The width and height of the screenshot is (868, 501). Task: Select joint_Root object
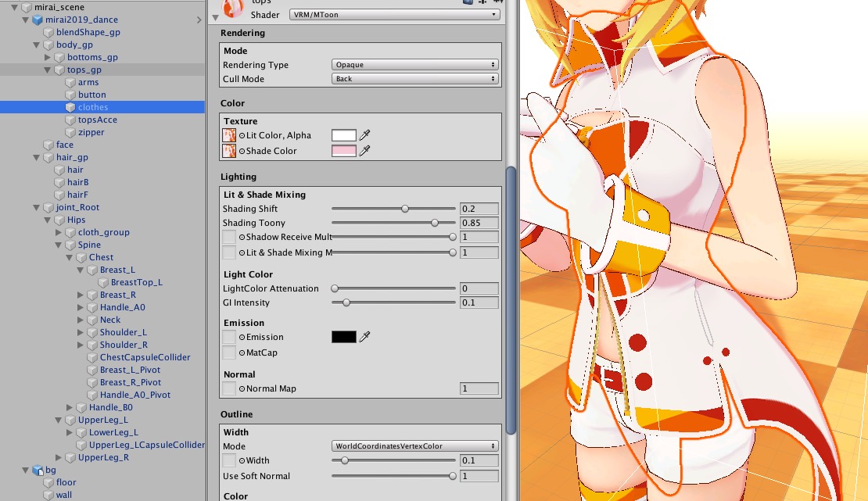[77, 207]
